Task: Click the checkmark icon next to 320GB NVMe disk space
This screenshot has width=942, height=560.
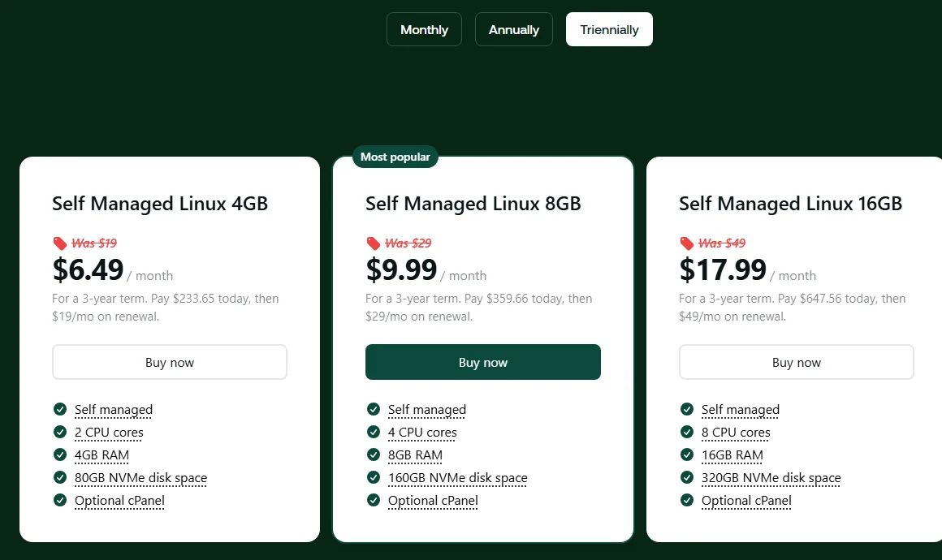Action: tap(687, 477)
